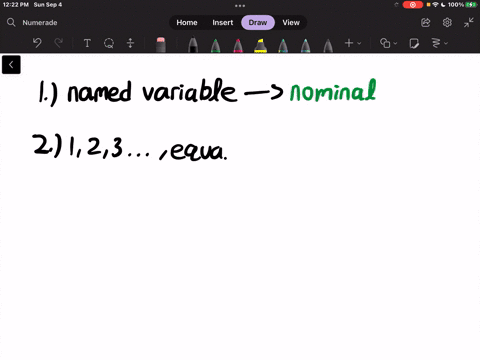Redo the undone action
480x360 pixels.
pyautogui.click(x=59, y=43)
